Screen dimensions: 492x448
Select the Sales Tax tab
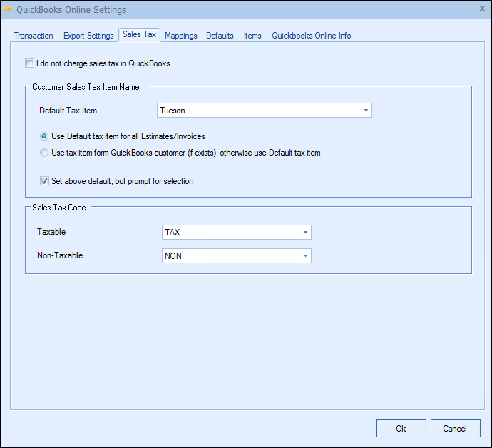[x=139, y=35]
